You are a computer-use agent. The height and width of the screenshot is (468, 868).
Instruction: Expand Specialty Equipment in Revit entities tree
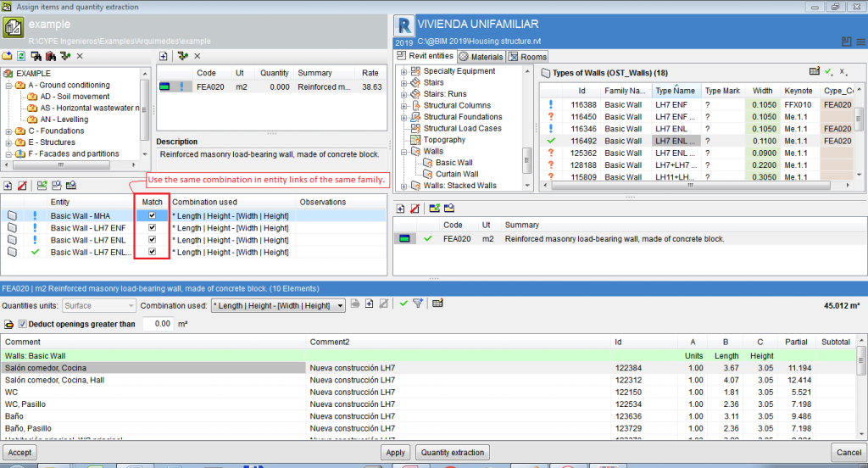point(403,71)
